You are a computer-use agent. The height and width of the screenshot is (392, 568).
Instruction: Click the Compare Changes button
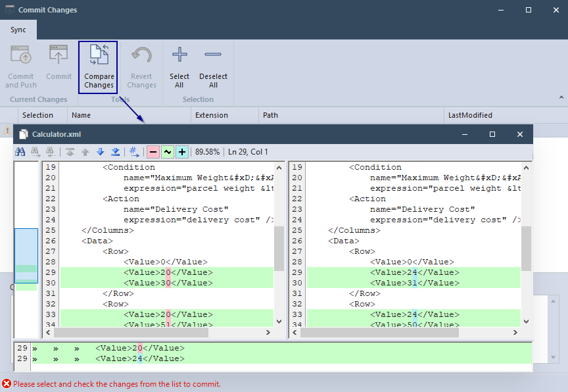point(99,67)
